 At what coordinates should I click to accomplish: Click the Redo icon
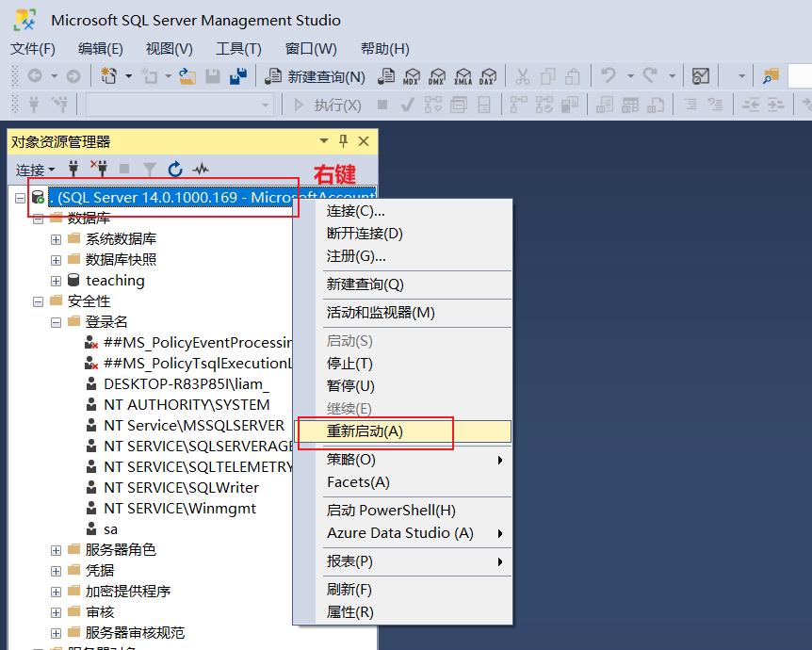650,76
